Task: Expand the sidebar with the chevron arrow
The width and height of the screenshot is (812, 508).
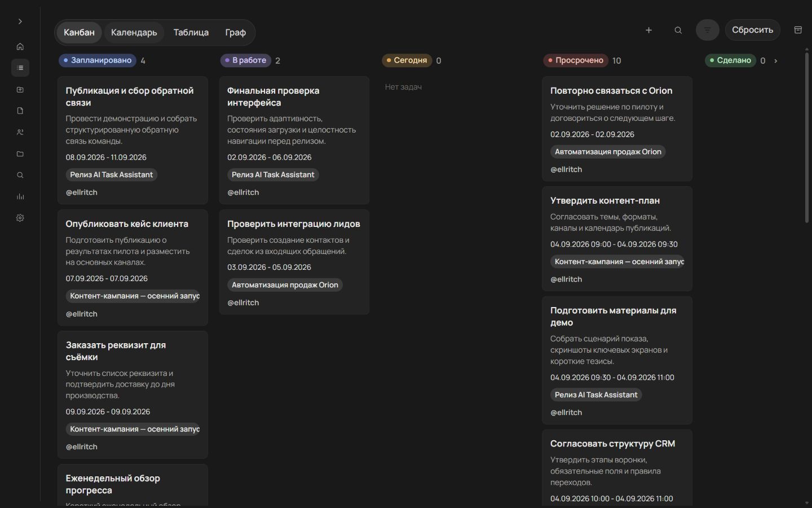Action: tap(20, 21)
